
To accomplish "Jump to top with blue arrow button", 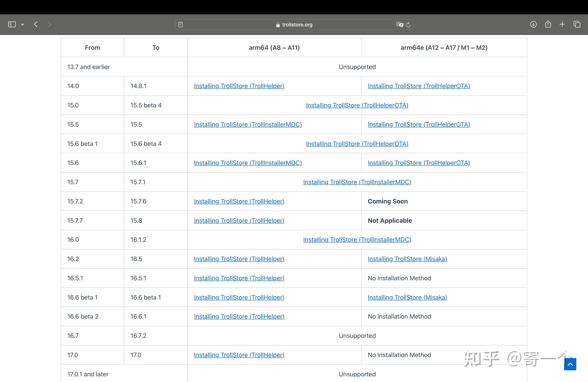I will tap(570, 364).
